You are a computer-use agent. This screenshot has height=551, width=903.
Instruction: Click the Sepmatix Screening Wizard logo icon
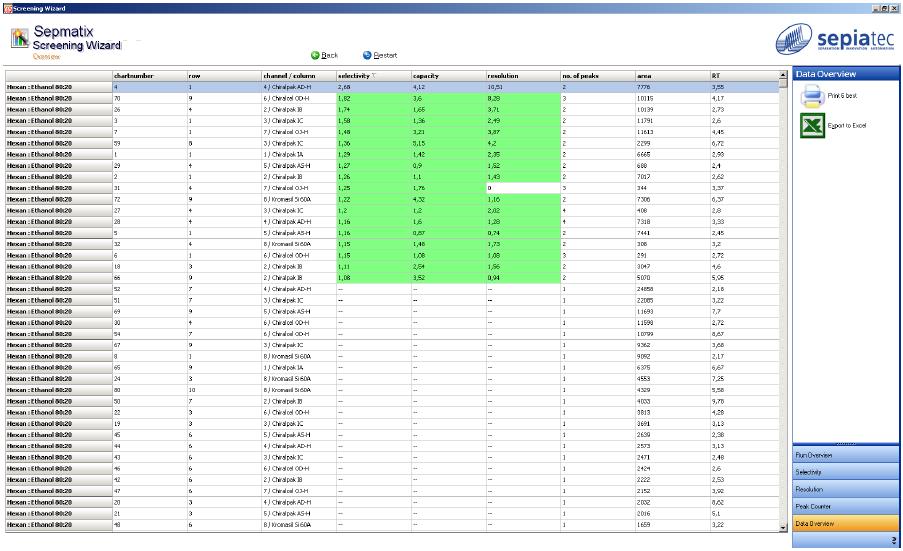pyautogui.click(x=20, y=39)
